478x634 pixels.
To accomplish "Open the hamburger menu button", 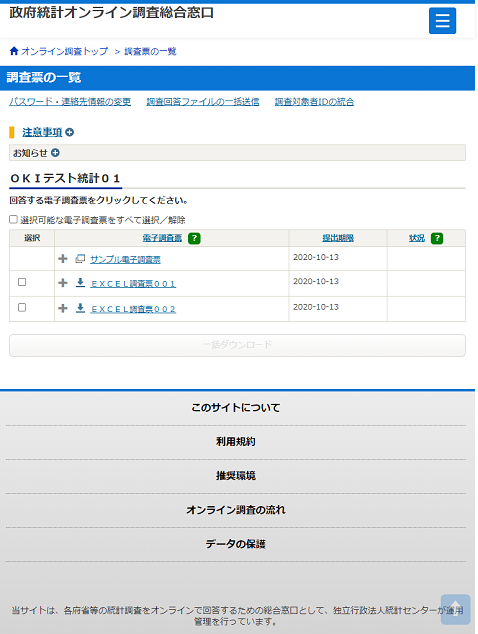I will click(442, 21).
